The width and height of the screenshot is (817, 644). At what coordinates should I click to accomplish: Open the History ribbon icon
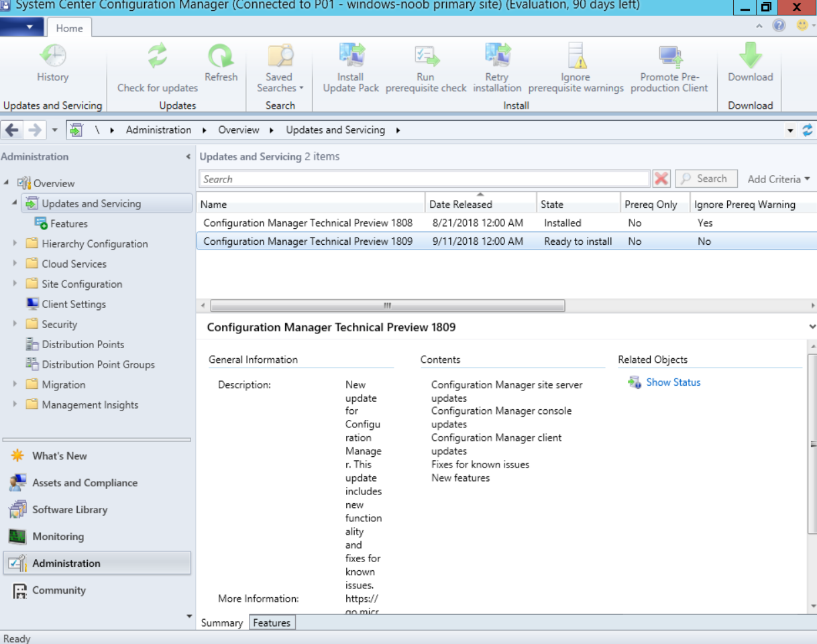[52, 56]
